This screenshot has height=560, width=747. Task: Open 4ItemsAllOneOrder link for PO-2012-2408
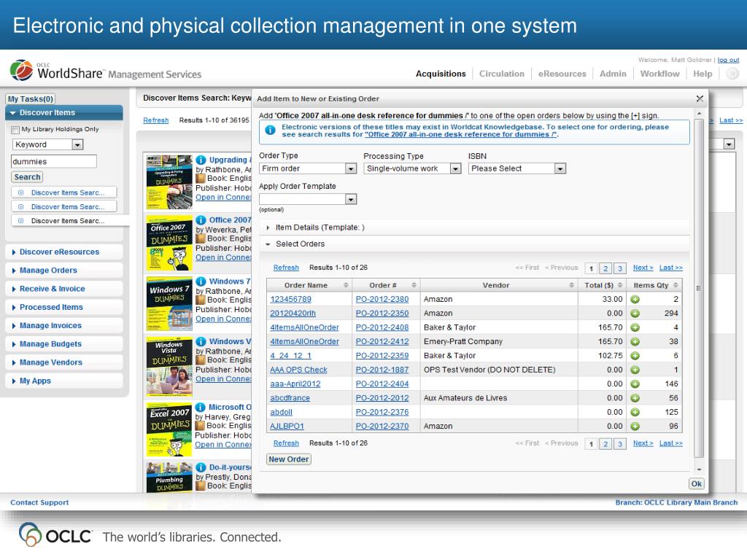tap(304, 327)
